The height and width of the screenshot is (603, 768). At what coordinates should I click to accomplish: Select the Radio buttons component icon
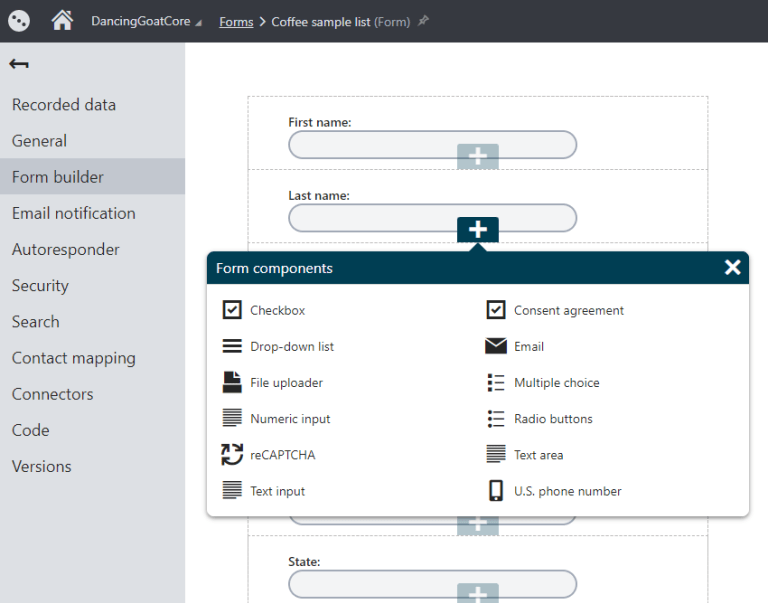496,418
